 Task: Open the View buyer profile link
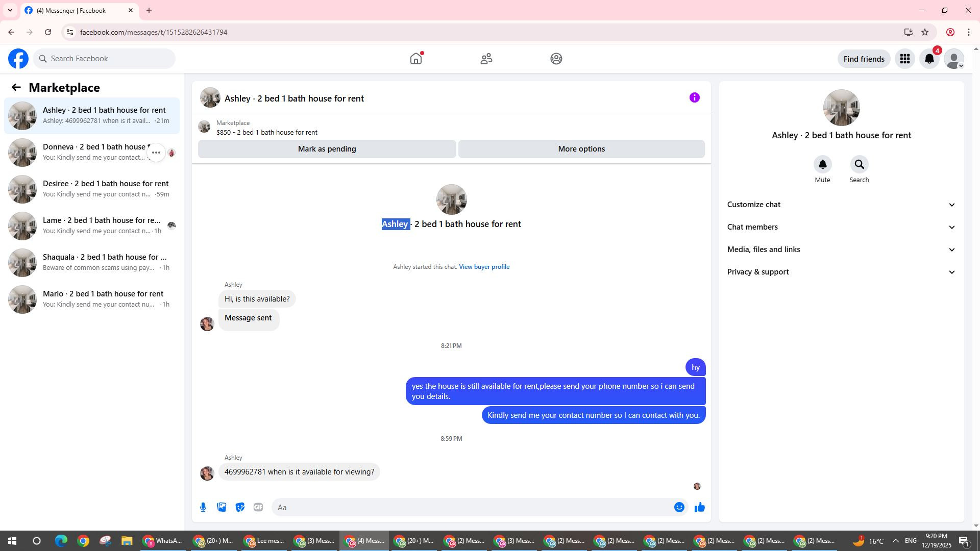484,267
